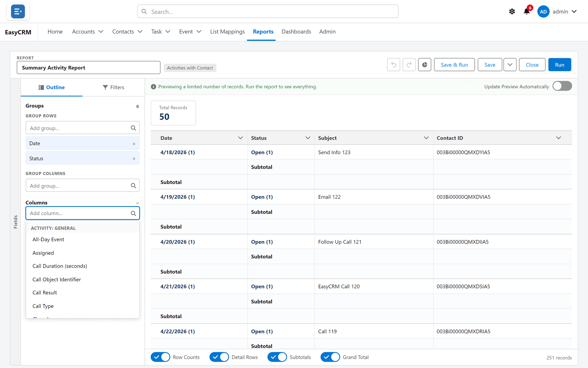Click the info icon in preview banner
This screenshot has height=368, width=588.
[153, 87]
